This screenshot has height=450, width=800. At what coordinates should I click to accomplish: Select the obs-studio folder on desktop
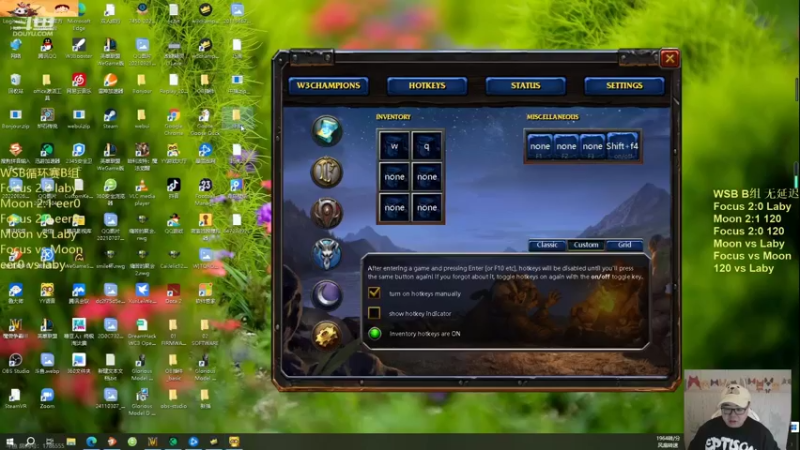pyautogui.click(x=173, y=398)
